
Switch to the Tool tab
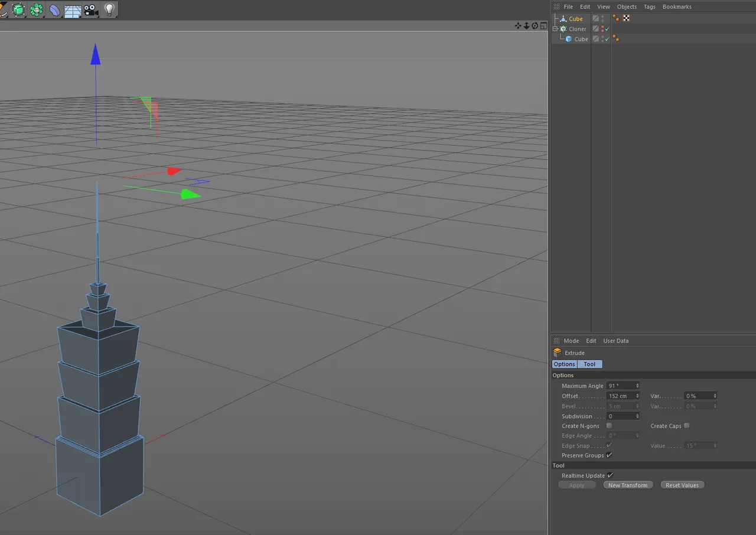(x=589, y=364)
